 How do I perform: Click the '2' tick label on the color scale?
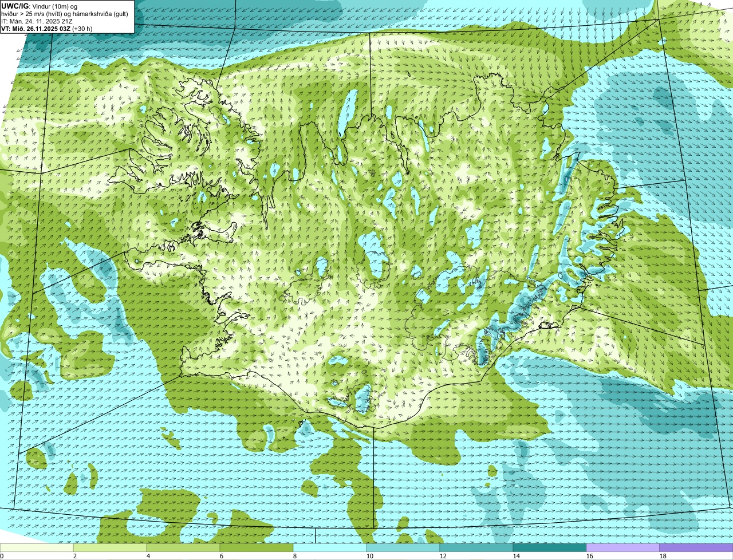tap(75, 556)
